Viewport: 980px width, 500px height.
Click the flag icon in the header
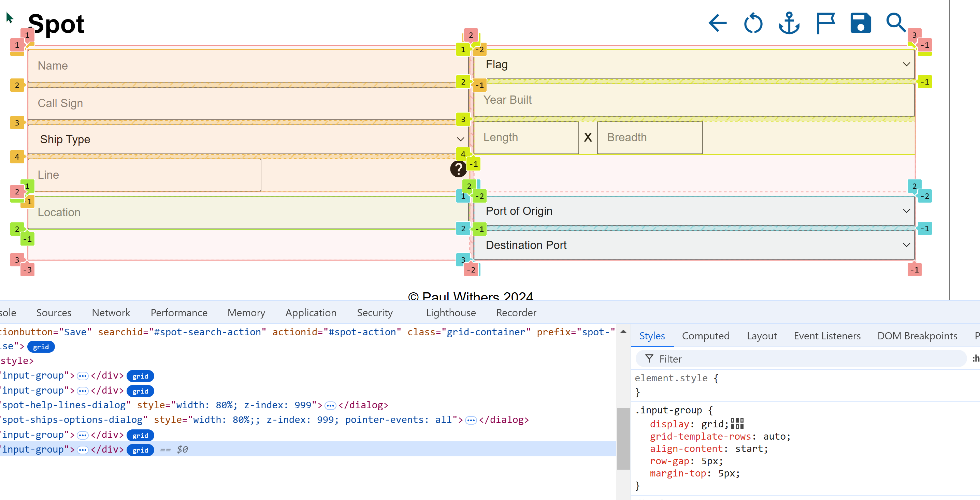tap(825, 23)
